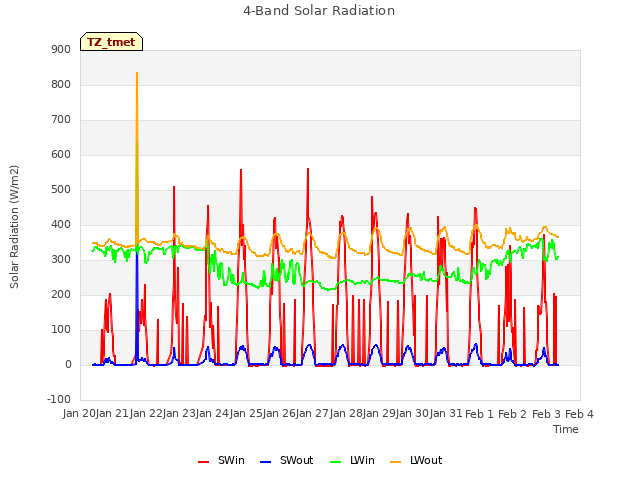640x480 pixels.
Task: Click the Solar Radiation (W/m2) axis label
Action: (x=14, y=227)
